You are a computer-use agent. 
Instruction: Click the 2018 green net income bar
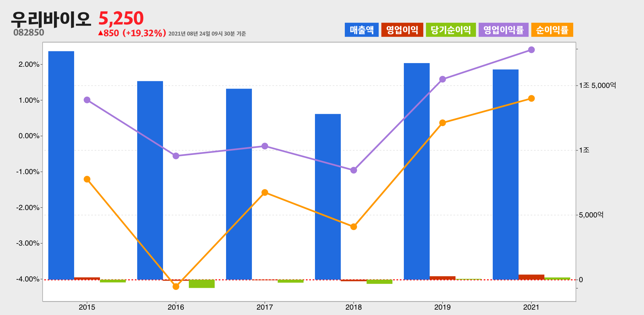tap(379, 282)
